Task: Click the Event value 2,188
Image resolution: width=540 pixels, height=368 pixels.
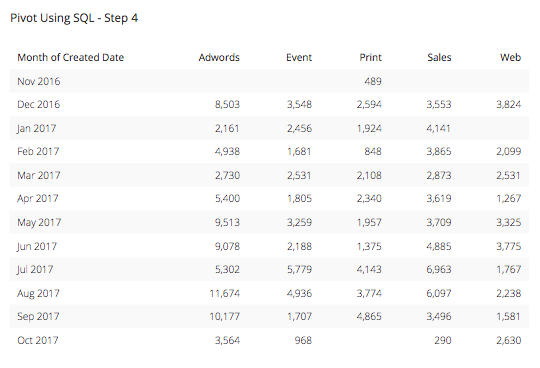Action: coord(300,246)
